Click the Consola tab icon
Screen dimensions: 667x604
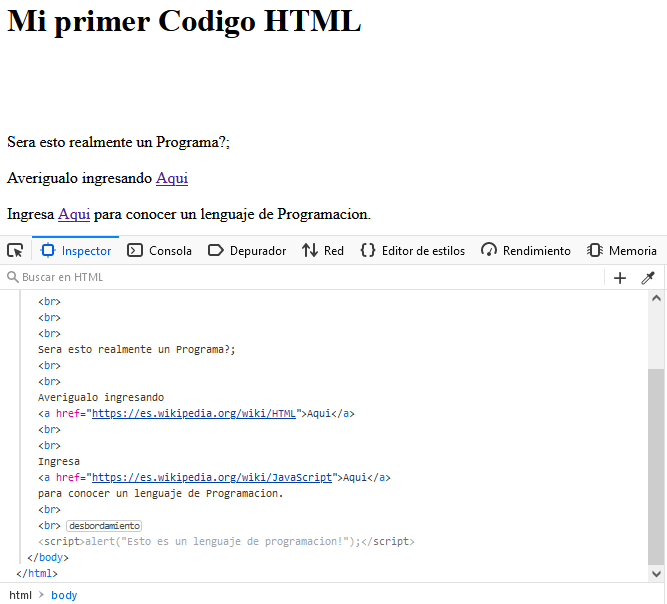pos(135,251)
